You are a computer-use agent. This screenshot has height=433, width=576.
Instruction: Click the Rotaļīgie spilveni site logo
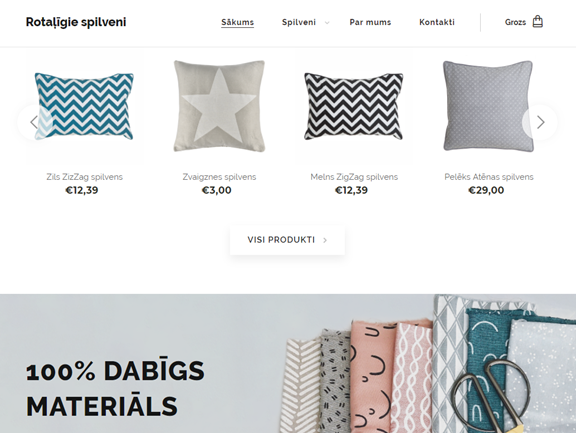[x=76, y=22]
